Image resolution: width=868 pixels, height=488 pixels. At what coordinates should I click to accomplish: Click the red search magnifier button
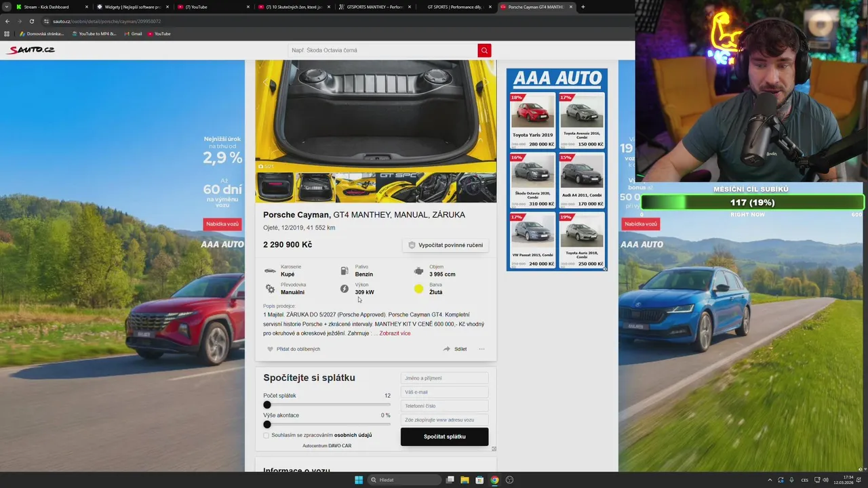(x=484, y=50)
